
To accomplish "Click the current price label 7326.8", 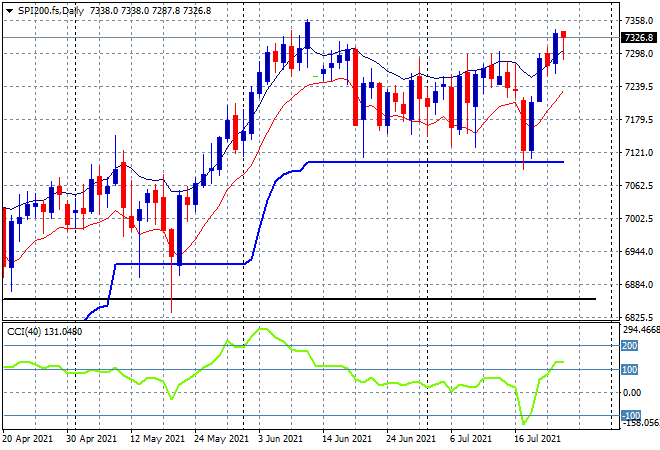I will click(x=639, y=37).
